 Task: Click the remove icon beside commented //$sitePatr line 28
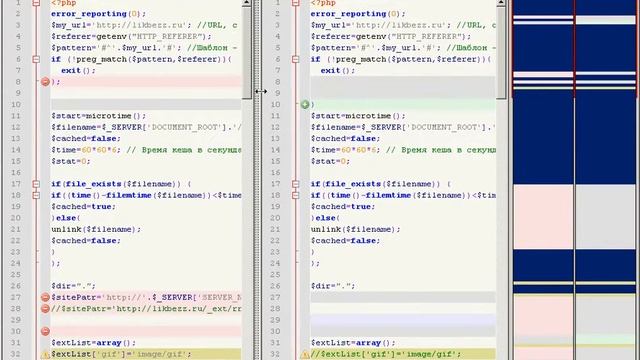coord(45,309)
